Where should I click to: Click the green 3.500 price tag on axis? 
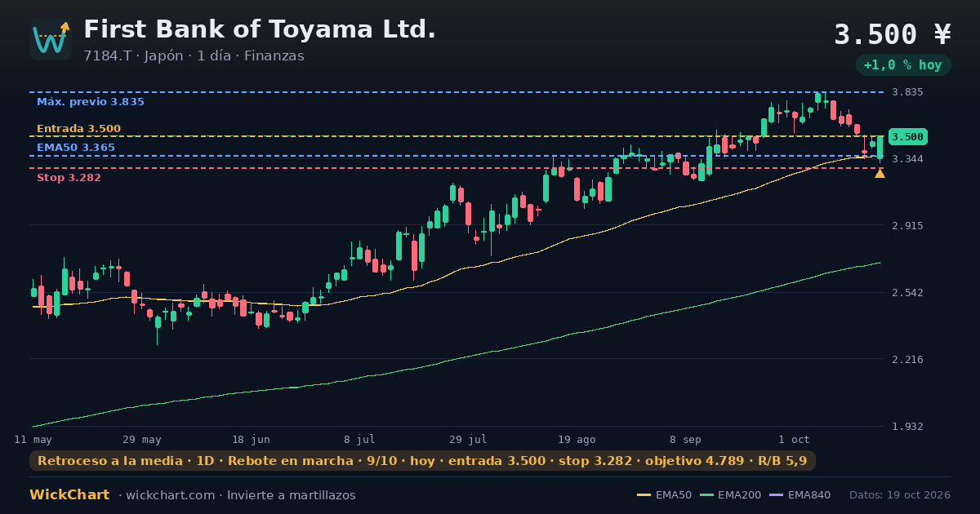click(907, 136)
